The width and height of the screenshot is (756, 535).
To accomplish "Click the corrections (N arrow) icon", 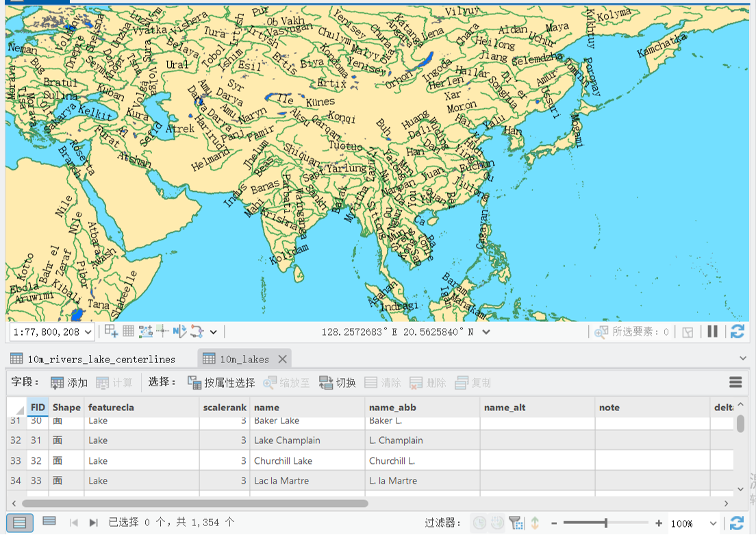I will [x=179, y=332].
